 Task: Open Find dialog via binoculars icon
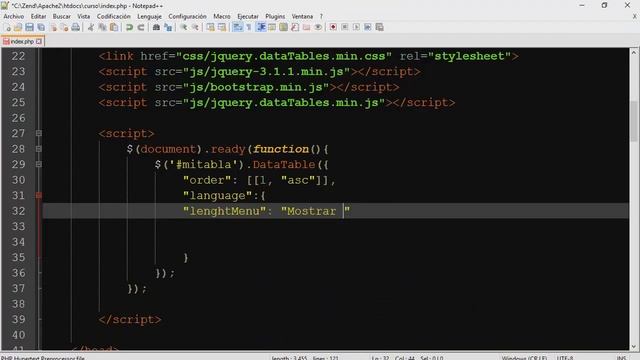click(x=156, y=27)
